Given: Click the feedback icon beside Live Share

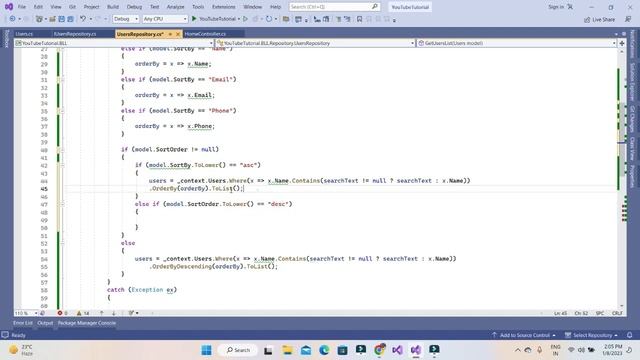Looking at the screenshot, I should pyautogui.click(x=628, y=19).
